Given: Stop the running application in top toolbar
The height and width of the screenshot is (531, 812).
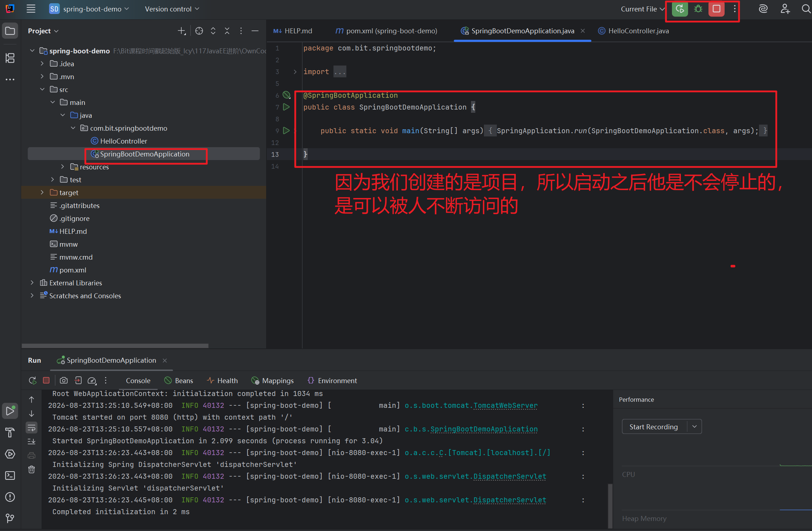Looking at the screenshot, I should pyautogui.click(x=716, y=9).
